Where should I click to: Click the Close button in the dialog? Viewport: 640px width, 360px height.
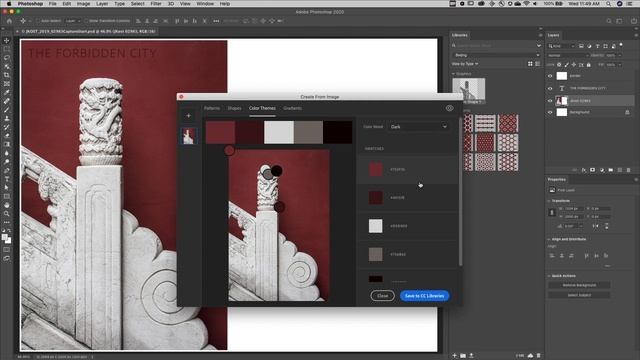[382, 296]
